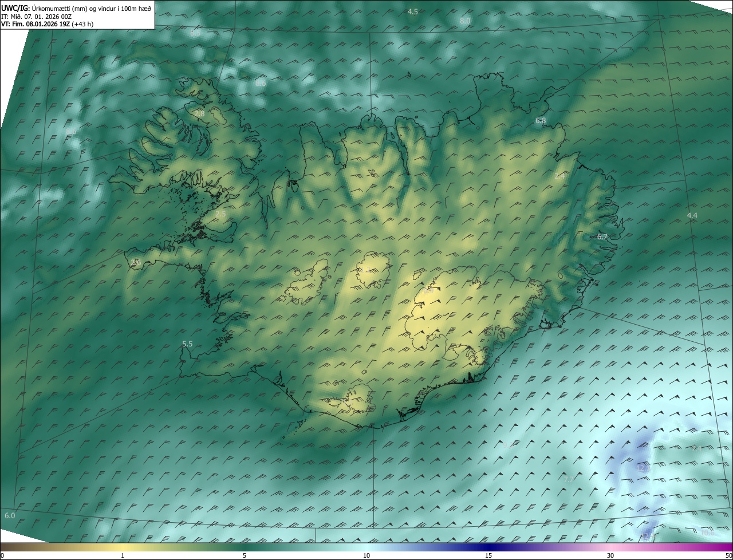Click the 0 tick on the colour scale
This screenshot has width=733, height=560.
[2, 555]
